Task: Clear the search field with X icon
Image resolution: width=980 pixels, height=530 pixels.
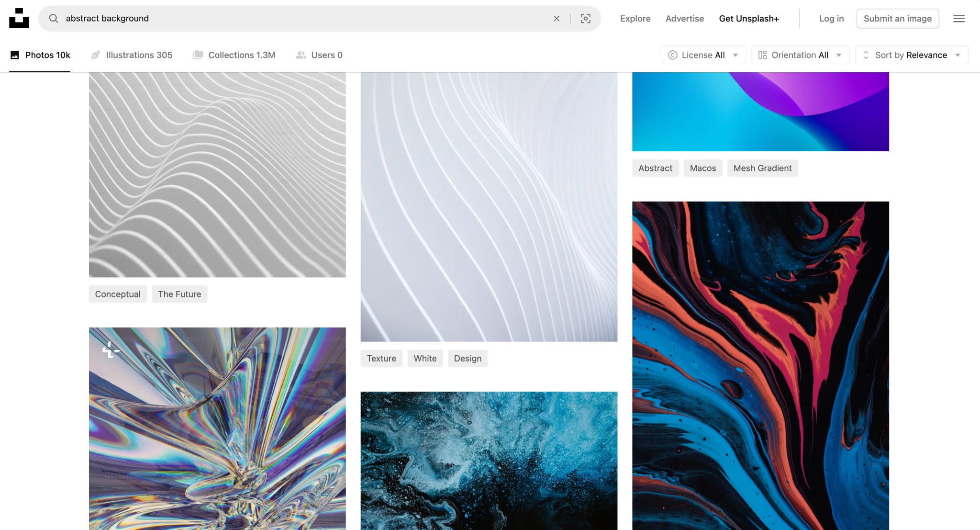Action: [x=557, y=19]
